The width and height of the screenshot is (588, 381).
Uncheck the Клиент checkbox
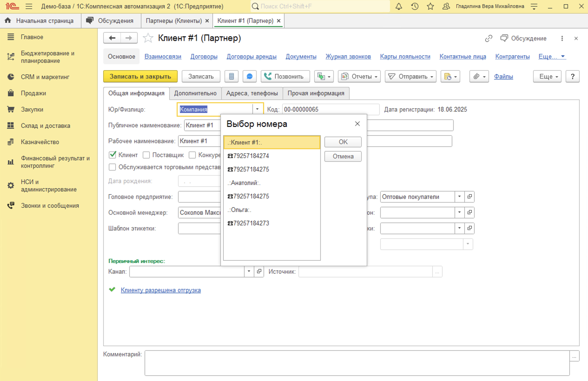click(112, 155)
